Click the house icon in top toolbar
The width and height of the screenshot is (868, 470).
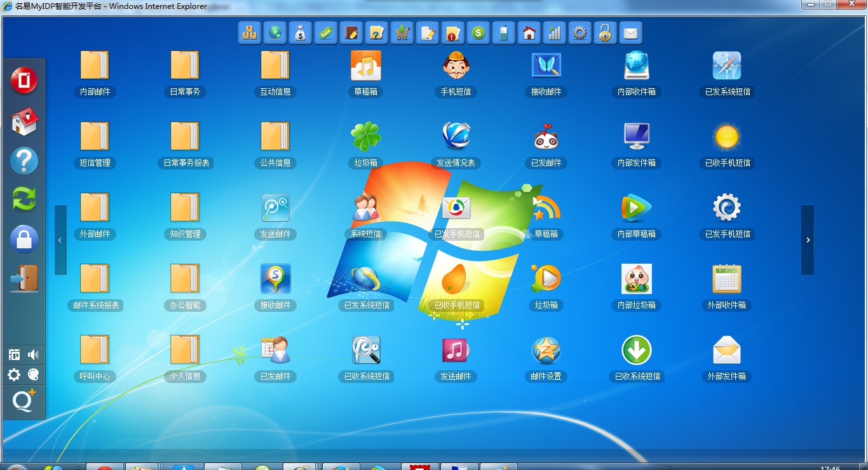(529, 32)
